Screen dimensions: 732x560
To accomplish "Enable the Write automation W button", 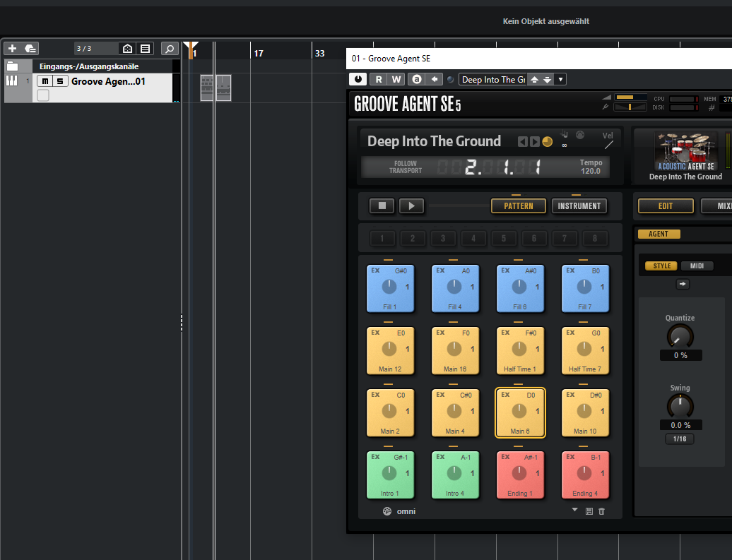I will click(396, 80).
